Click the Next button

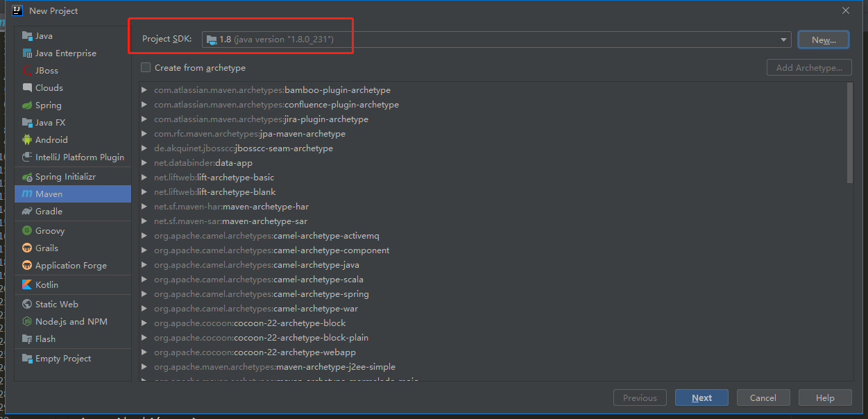click(701, 398)
